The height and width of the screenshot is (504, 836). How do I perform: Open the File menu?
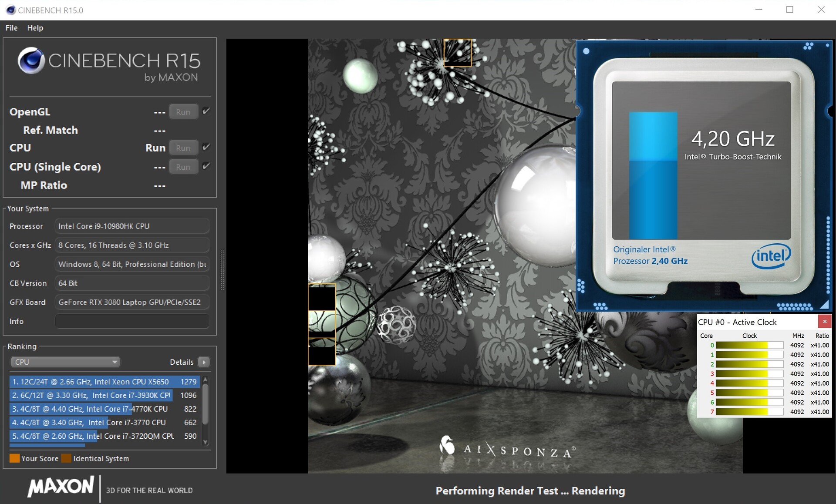(11, 28)
